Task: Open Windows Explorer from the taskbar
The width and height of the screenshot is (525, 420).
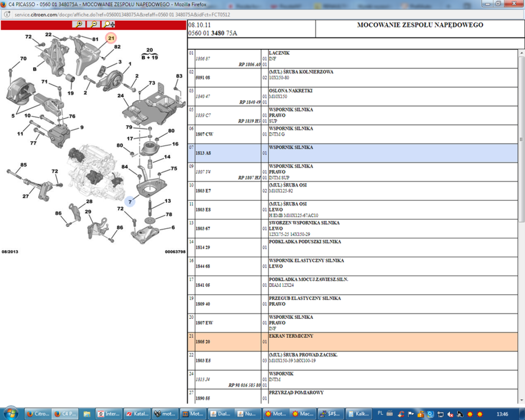Action: pyautogui.click(x=87, y=414)
